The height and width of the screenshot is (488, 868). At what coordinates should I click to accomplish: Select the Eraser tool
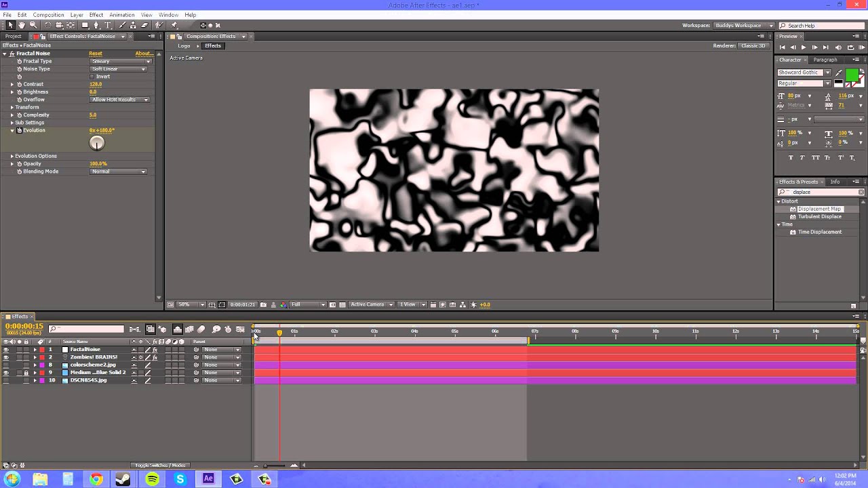[144, 26]
